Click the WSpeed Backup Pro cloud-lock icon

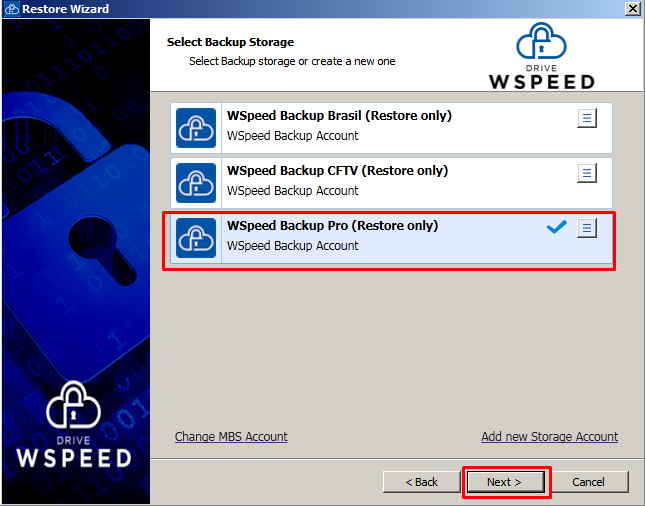click(x=196, y=238)
